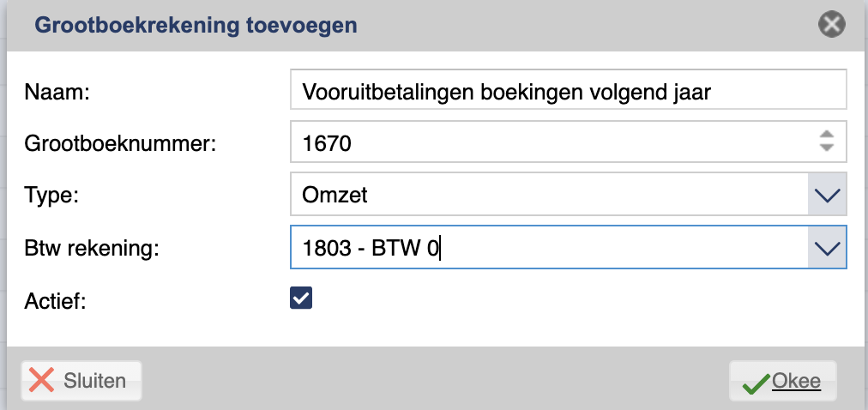Decrease Grootboeknummer with the down arrow
868x410 pixels.
click(827, 148)
